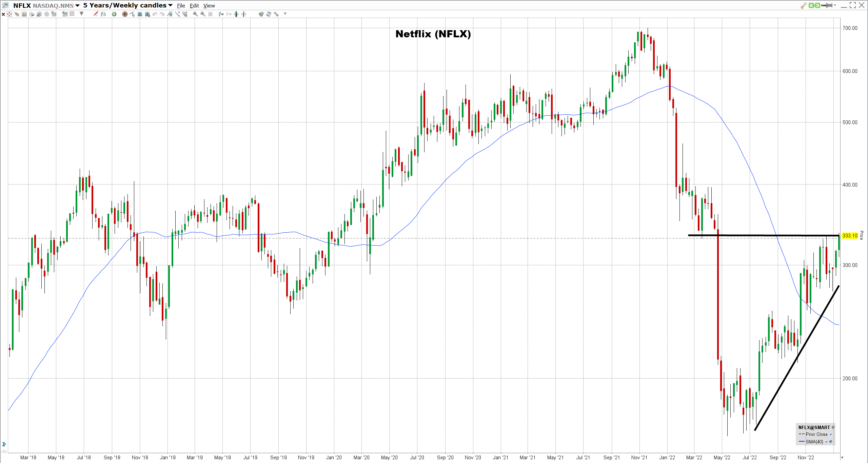Click the remove text annotation icon
868x463 pixels.
[147, 14]
